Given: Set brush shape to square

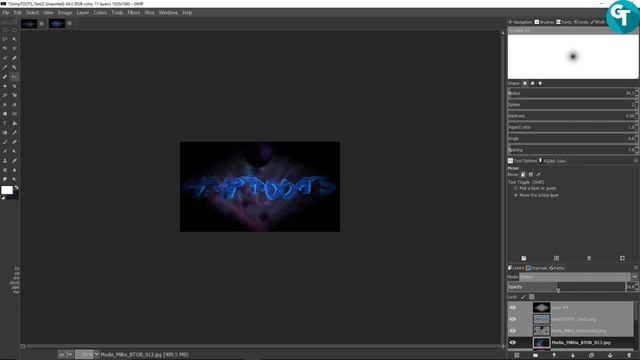Looking at the screenshot, I should click(x=532, y=83).
